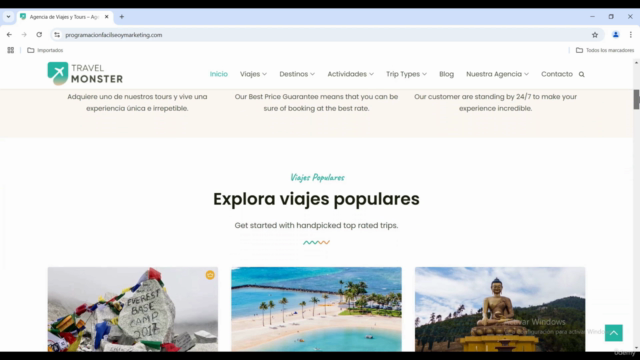This screenshot has width=640, height=360.
Task: Click the 'Adquiere uno de nuestros tours' paragraph
Action: 137,102
